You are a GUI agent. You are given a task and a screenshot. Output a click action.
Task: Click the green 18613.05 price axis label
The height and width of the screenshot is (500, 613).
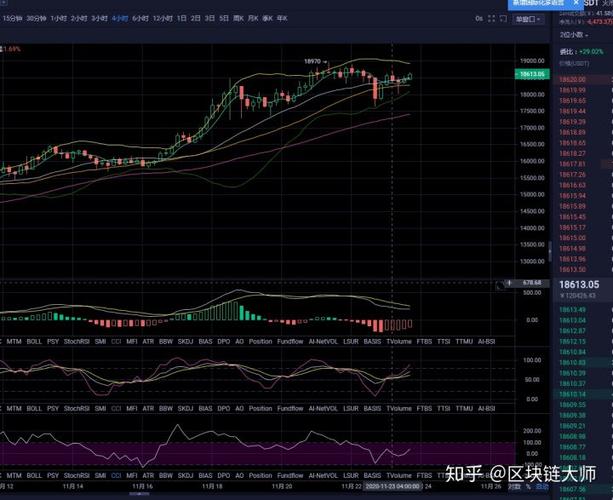tap(531, 74)
